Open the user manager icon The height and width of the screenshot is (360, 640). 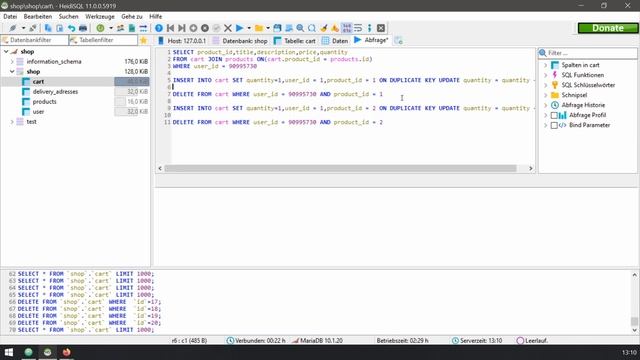tap(120, 28)
